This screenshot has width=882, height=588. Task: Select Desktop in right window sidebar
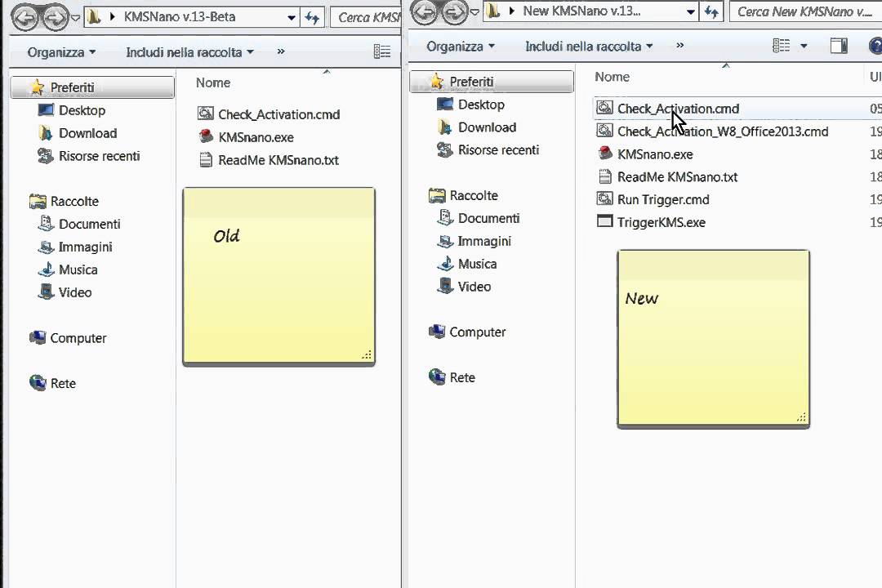coord(471,104)
